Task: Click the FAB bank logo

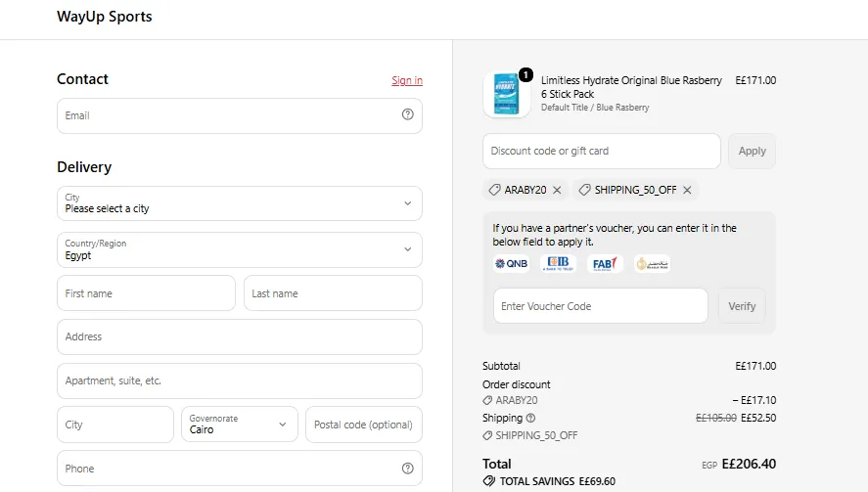Action: [x=605, y=263]
